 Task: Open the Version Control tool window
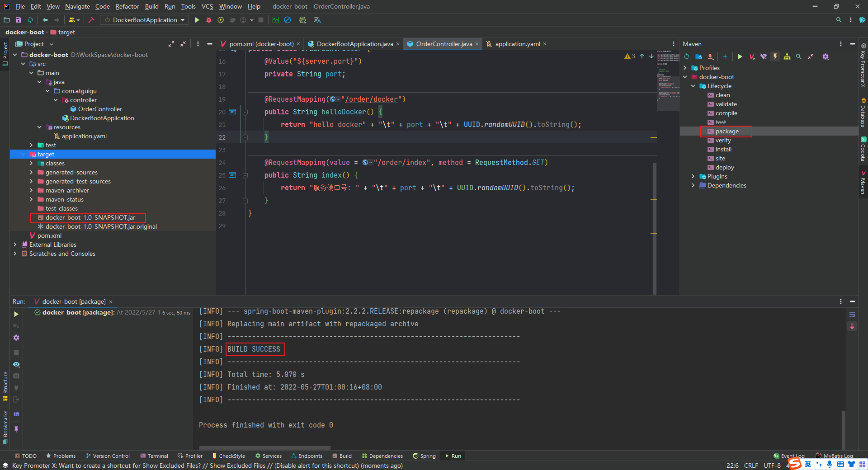[x=108, y=456]
